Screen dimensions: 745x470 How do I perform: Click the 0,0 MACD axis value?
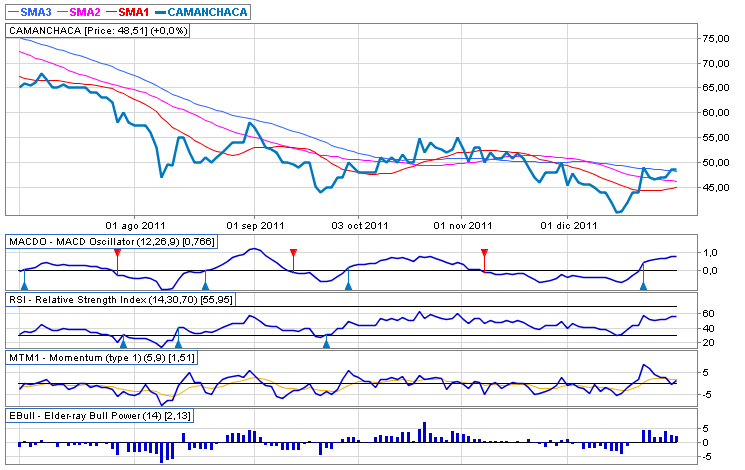(x=710, y=270)
